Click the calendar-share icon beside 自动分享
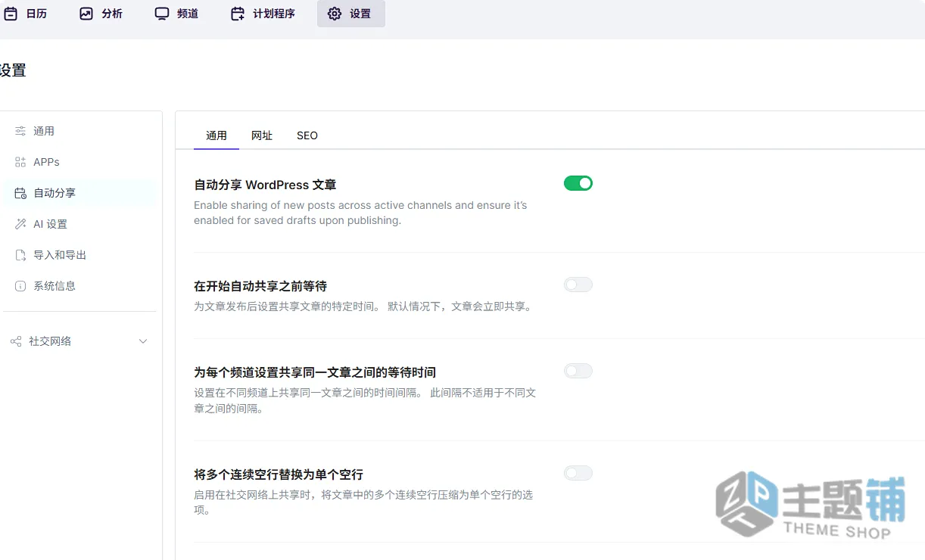The height and width of the screenshot is (560, 925). [20, 193]
